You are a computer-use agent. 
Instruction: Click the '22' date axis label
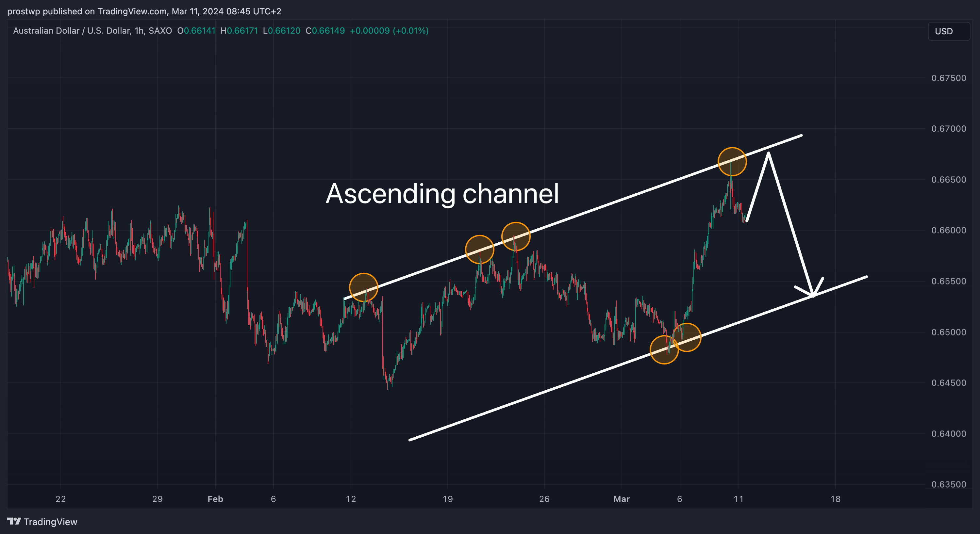click(x=60, y=499)
